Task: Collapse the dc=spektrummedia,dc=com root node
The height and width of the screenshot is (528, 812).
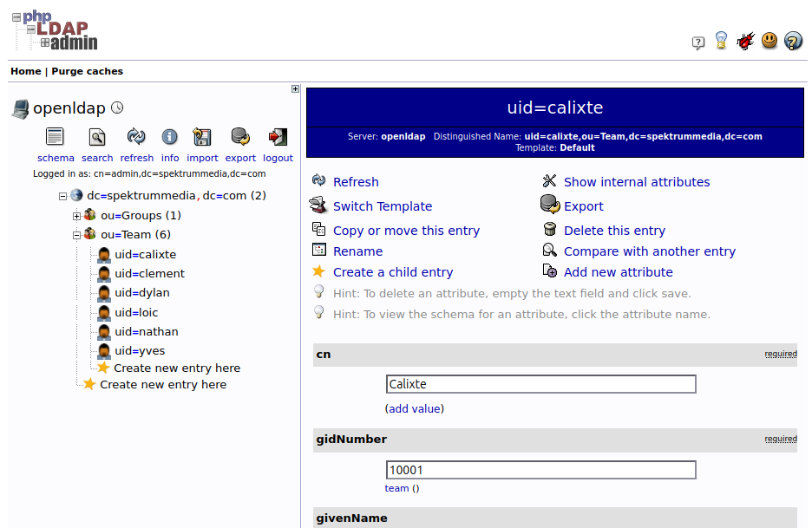Action: tap(62, 196)
